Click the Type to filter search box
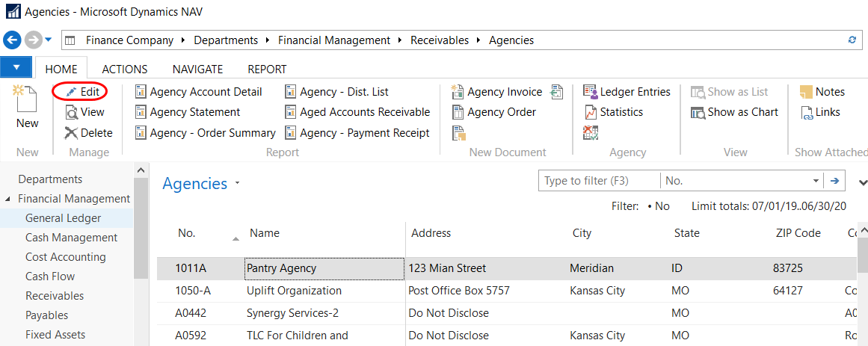The height and width of the screenshot is (346, 868). 599,181
